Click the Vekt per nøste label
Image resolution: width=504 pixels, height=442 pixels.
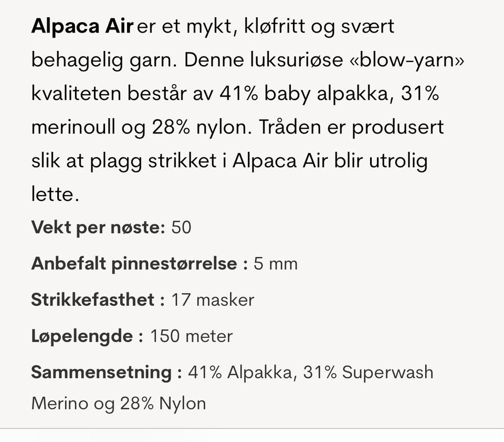98,228
